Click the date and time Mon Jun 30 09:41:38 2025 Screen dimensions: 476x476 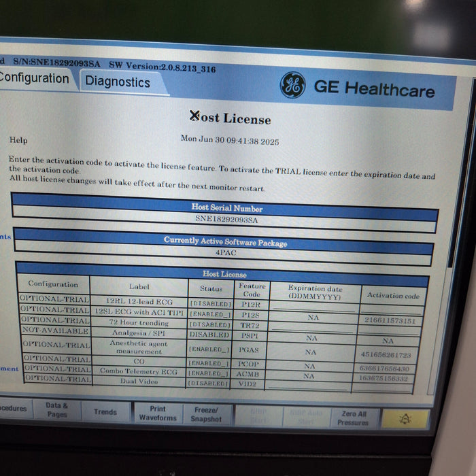[x=230, y=140]
